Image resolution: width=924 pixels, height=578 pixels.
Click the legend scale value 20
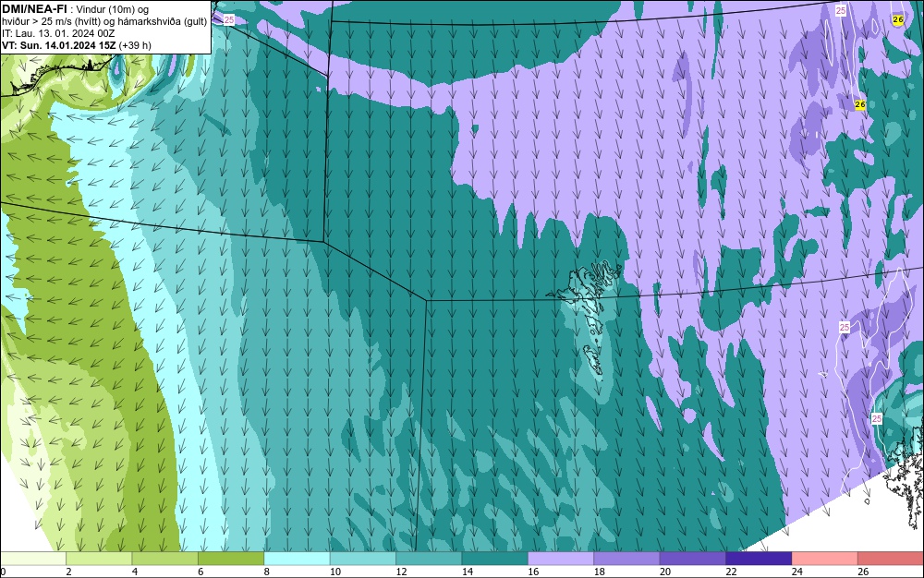click(665, 572)
